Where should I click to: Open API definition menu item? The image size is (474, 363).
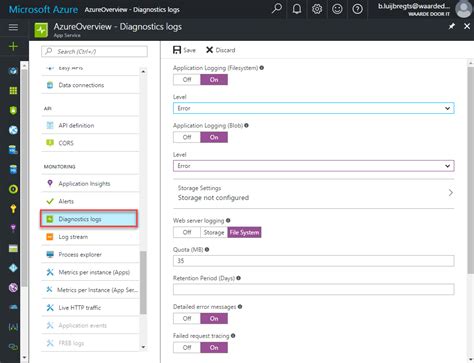click(x=90, y=125)
